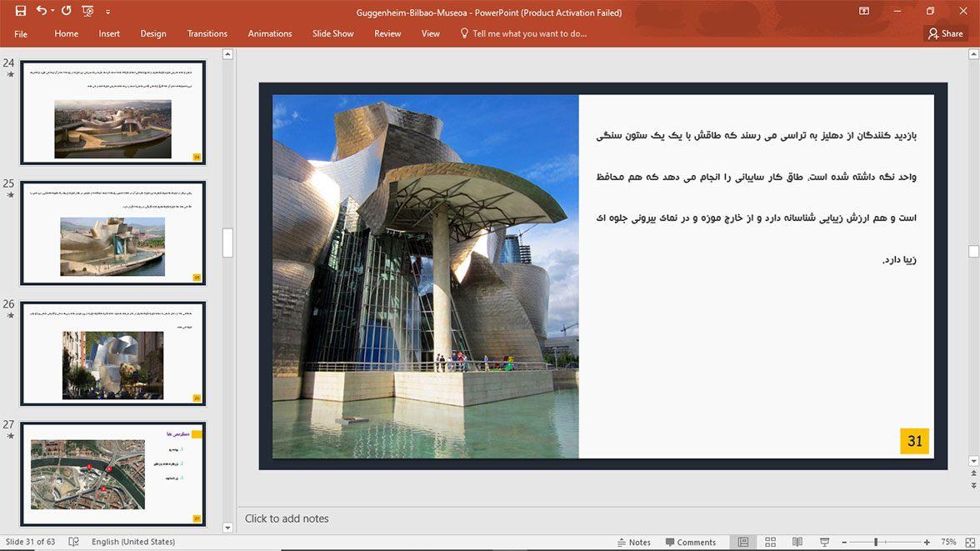Switch to the Insert tab
Image resolution: width=980 pixels, height=551 pixels.
108,34
